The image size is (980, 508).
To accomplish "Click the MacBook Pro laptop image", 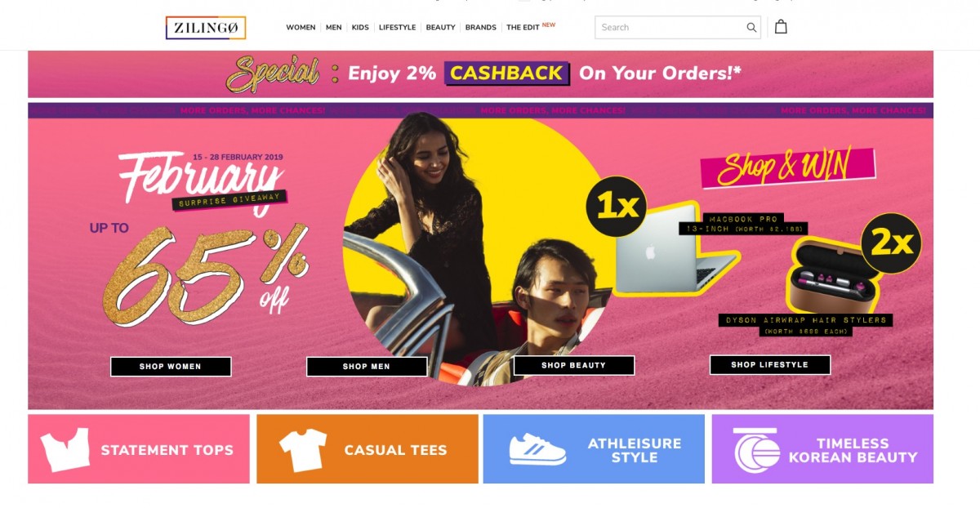I will pos(675,252).
